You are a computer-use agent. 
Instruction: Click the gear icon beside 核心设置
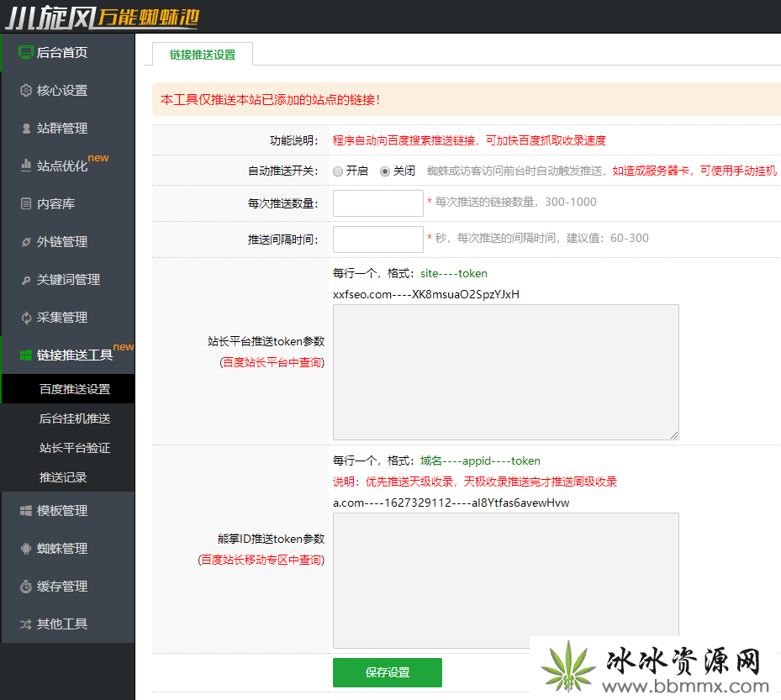click(x=25, y=90)
